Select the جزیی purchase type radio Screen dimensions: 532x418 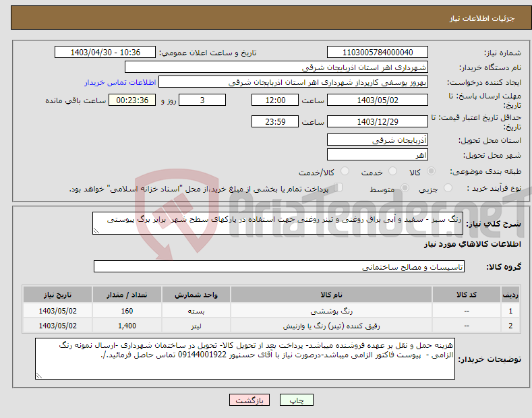pyautogui.click(x=448, y=187)
